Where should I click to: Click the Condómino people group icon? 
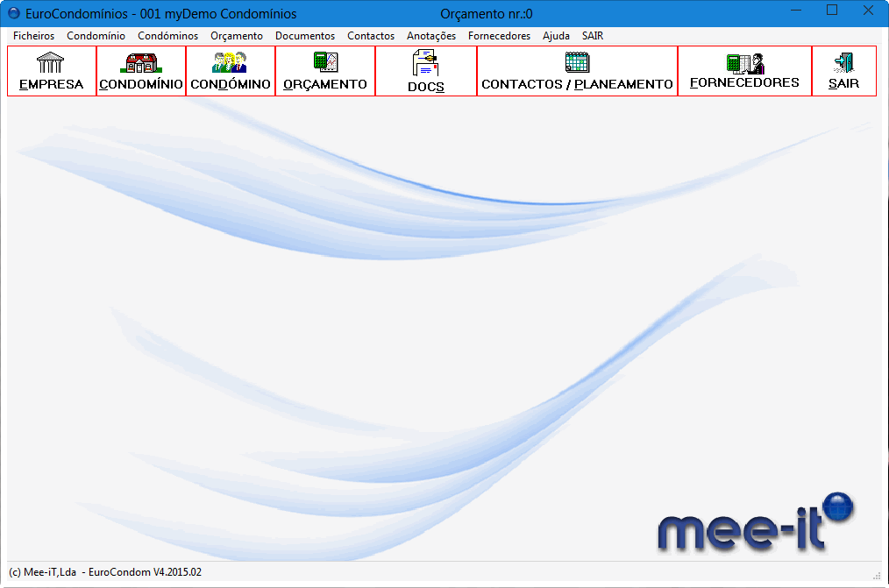pyautogui.click(x=230, y=63)
